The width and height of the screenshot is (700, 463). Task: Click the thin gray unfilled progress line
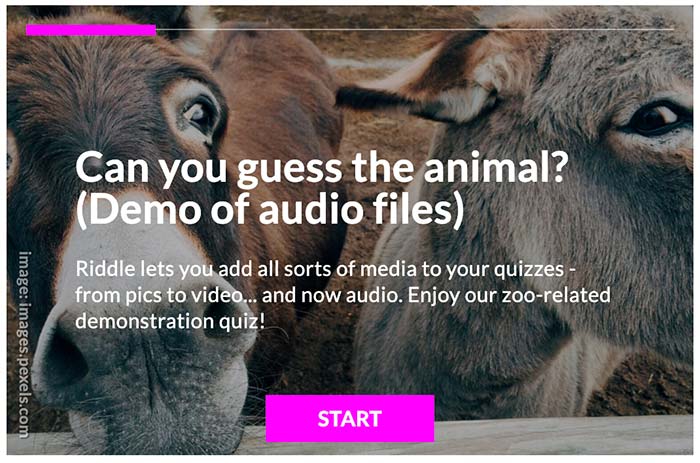pos(415,29)
